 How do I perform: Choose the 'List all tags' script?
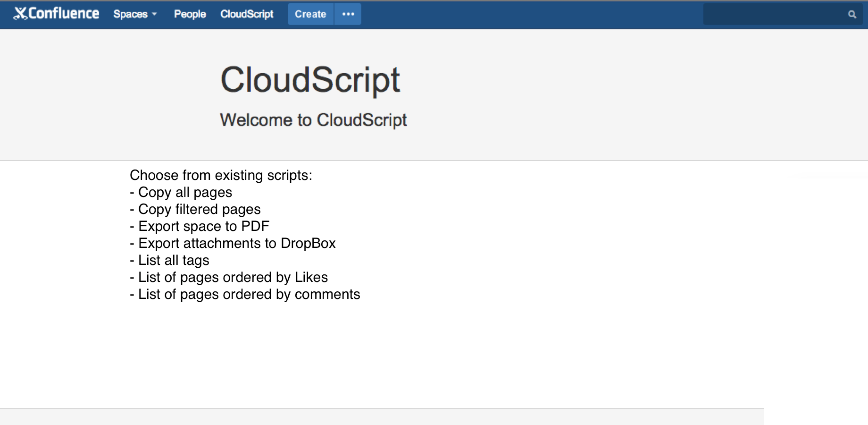coord(174,260)
